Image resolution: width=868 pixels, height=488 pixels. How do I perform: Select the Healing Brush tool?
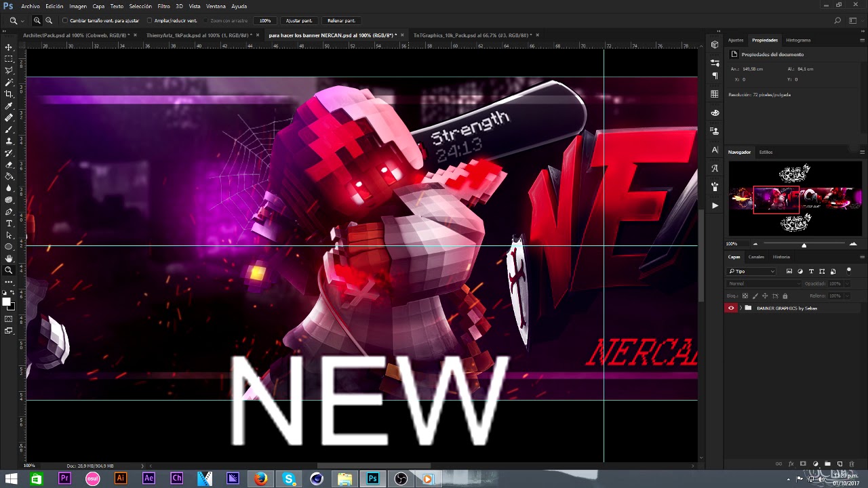(x=9, y=117)
